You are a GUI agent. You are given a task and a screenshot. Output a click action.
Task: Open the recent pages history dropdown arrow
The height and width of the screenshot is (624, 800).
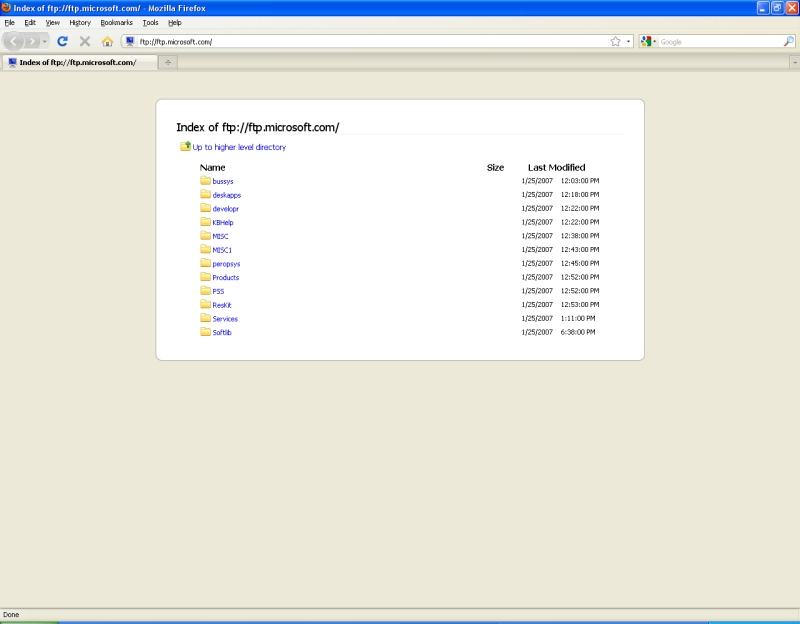45,41
